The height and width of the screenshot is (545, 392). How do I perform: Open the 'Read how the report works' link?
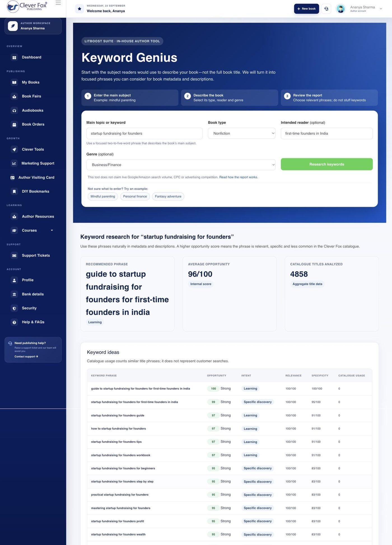tap(239, 177)
